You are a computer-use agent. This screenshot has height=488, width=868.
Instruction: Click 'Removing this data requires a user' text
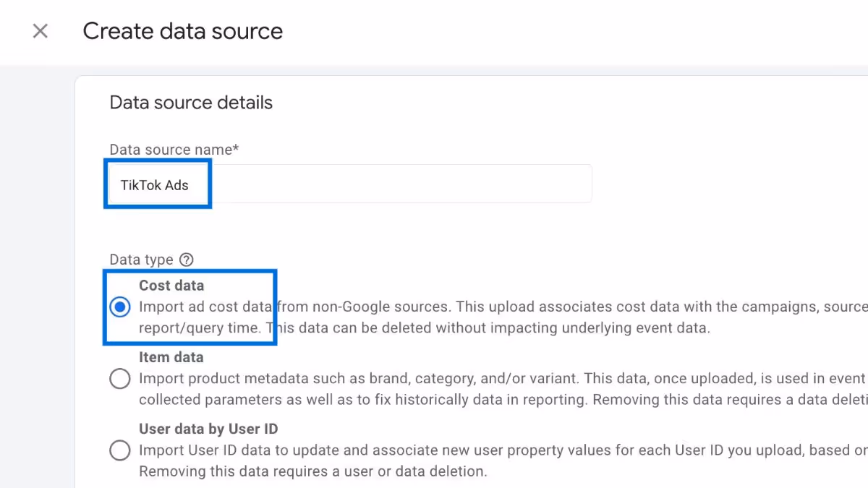[x=313, y=471]
